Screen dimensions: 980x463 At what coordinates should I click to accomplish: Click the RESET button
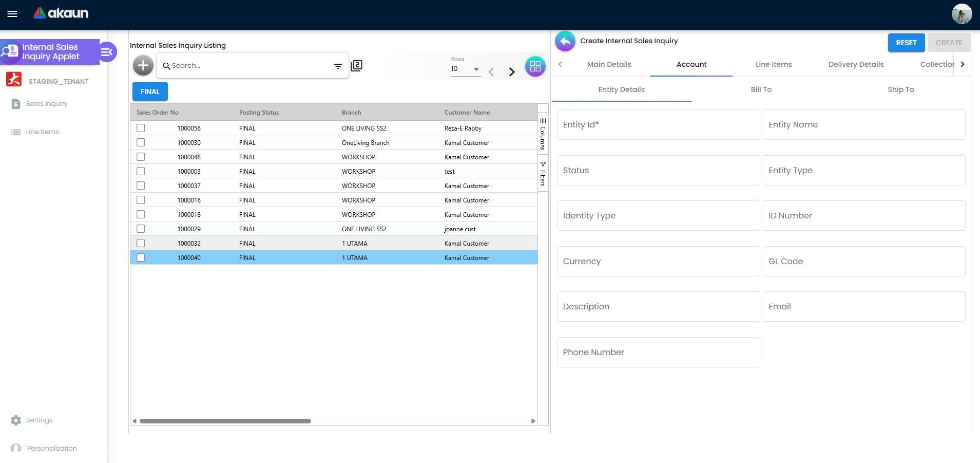[906, 43]
